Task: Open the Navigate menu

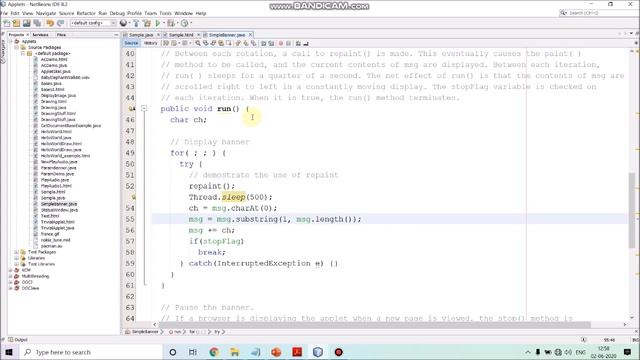Action: click(x=46, y=13)
